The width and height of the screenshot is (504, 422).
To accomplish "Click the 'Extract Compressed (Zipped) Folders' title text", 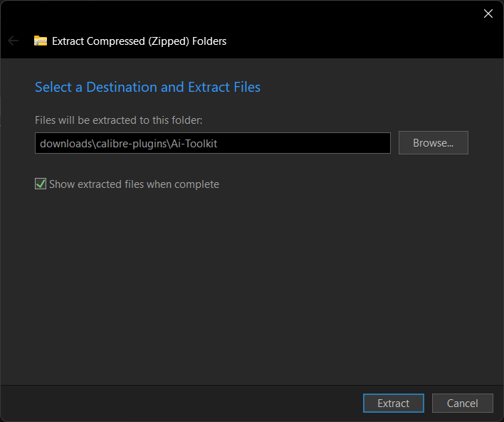I will 140,41.
